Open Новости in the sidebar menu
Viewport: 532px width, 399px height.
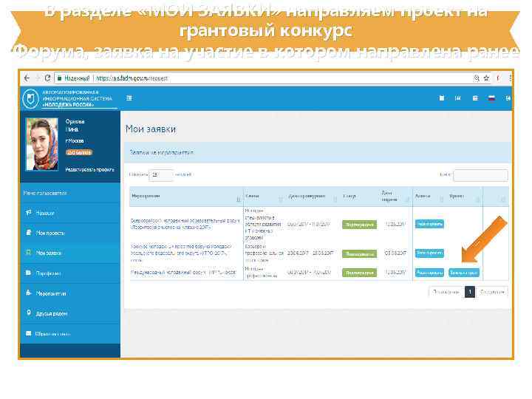(70, 213)
